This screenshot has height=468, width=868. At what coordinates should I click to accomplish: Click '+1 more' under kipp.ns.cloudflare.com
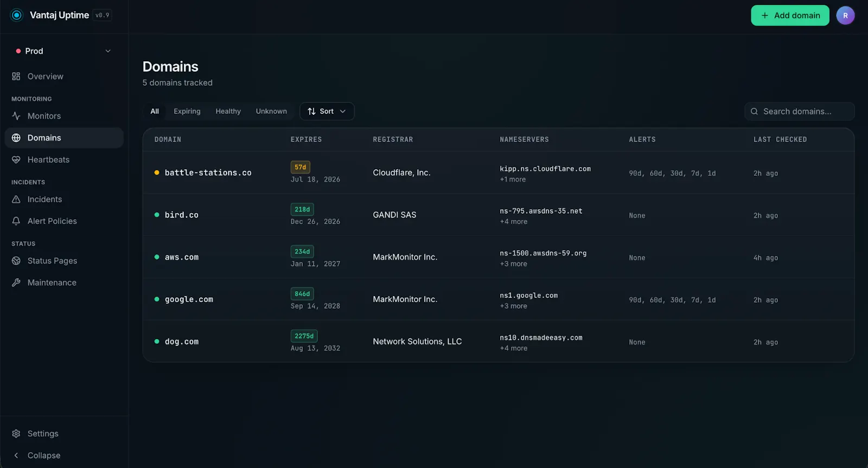(513, 179)
